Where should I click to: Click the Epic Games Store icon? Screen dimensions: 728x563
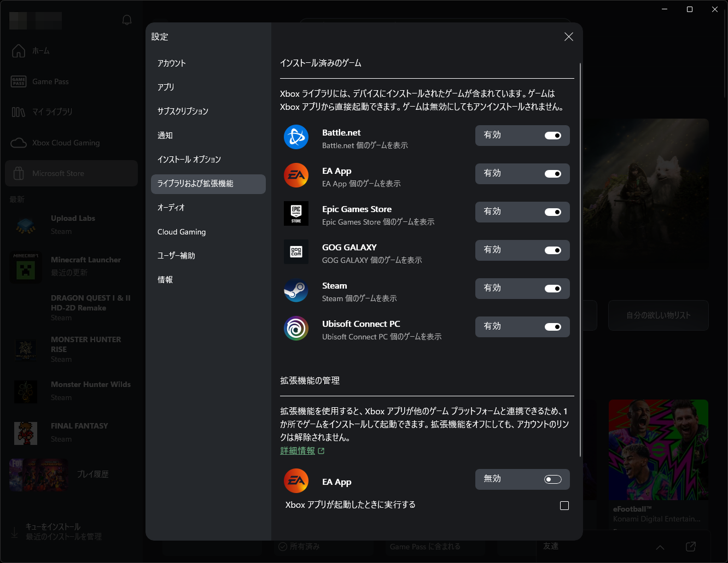[296, 214]
